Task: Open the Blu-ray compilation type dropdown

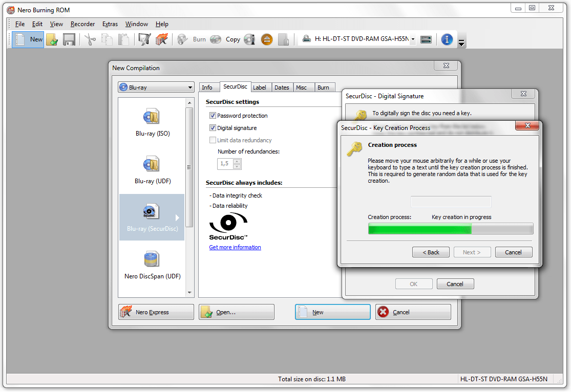Action: pyautogui.click(x=189, y=87)
